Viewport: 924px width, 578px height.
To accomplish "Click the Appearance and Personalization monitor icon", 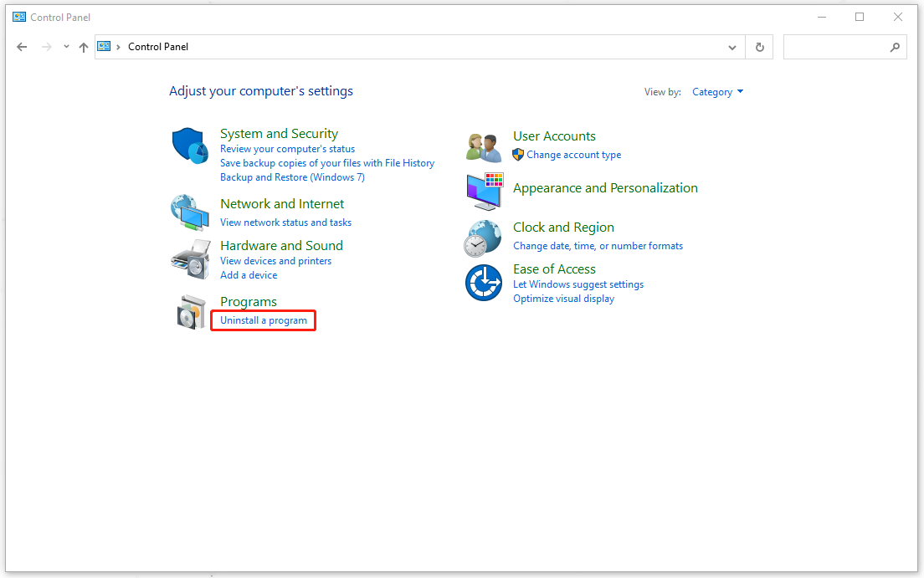I will 485,192.
